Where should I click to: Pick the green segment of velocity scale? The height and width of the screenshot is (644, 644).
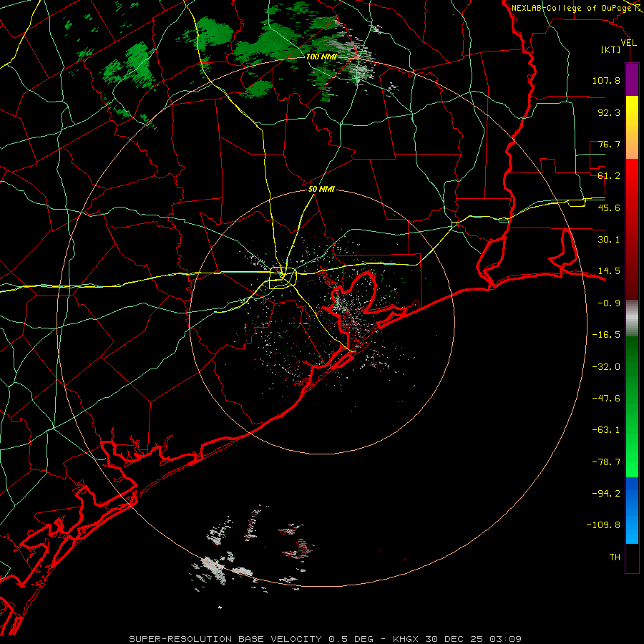pyautogui.click(x=632, y=406)
